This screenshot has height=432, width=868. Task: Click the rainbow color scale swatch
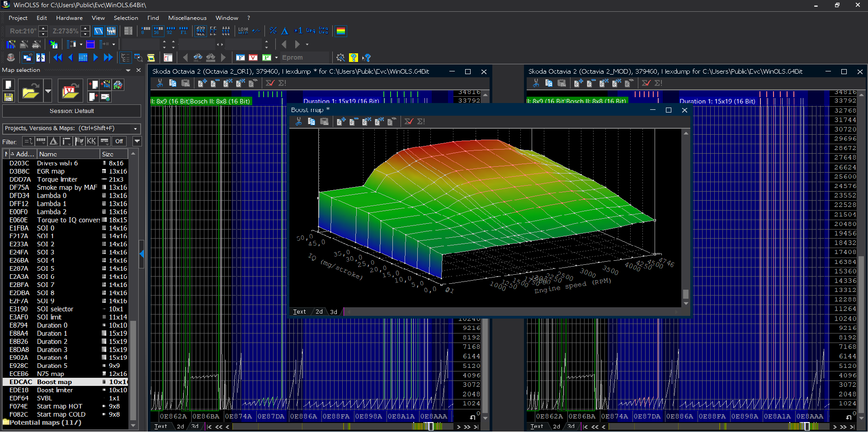click(x=341, y=31)
